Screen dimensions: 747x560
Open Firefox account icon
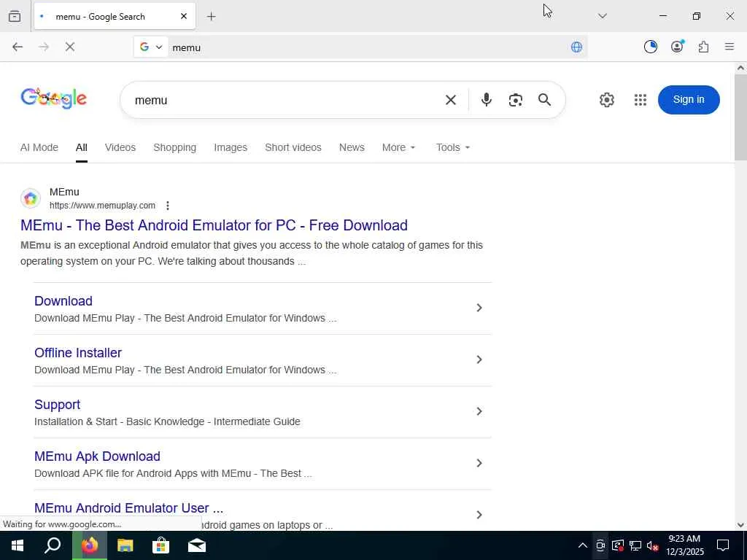coord(677,46)
